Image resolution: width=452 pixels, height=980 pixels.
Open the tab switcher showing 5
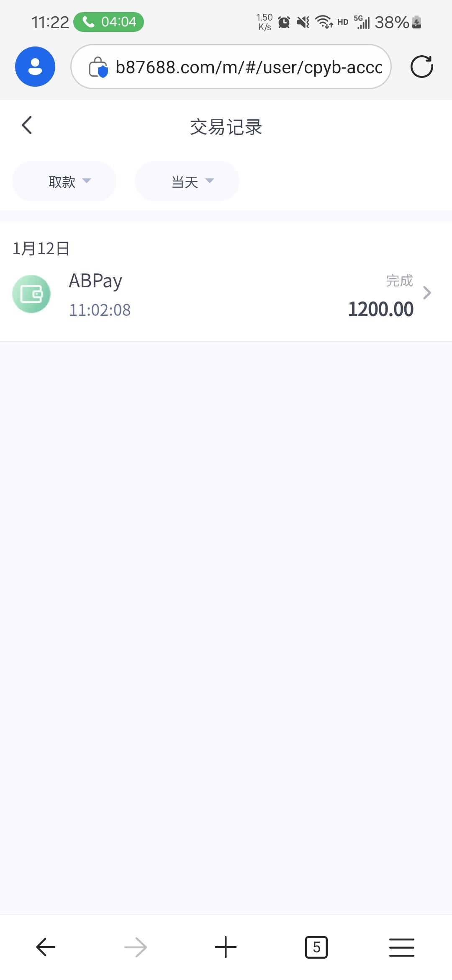coord(316,947)
